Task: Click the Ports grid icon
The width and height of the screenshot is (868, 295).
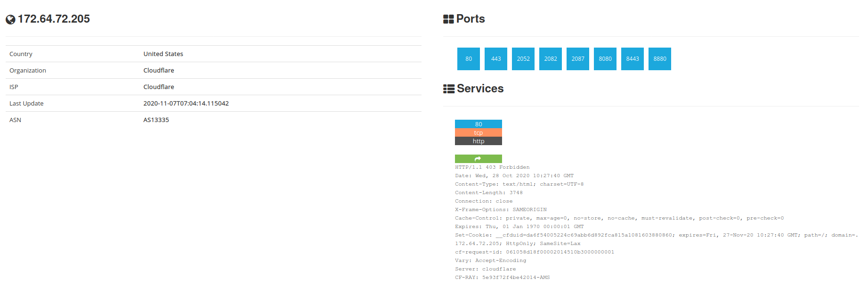Action: (x=448, y=19)
